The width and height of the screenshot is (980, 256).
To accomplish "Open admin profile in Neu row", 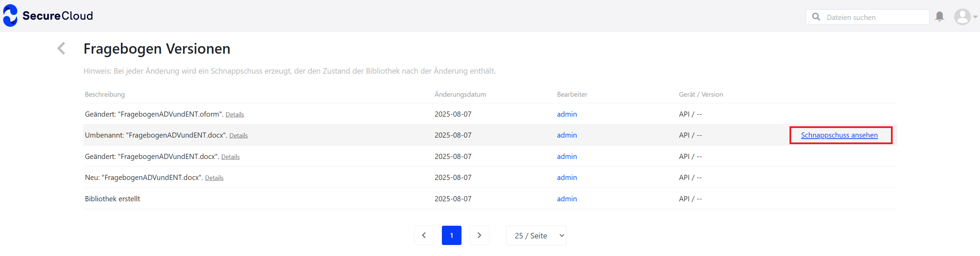I will tap(566, 178).
